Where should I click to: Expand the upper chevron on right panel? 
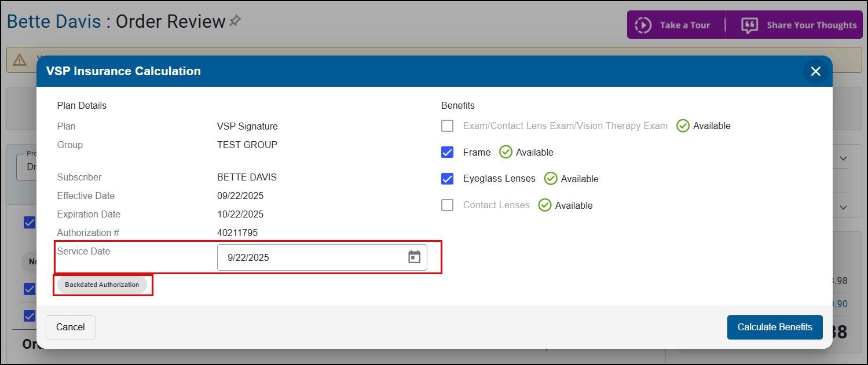pyautogui.click(x=843, y=158)
